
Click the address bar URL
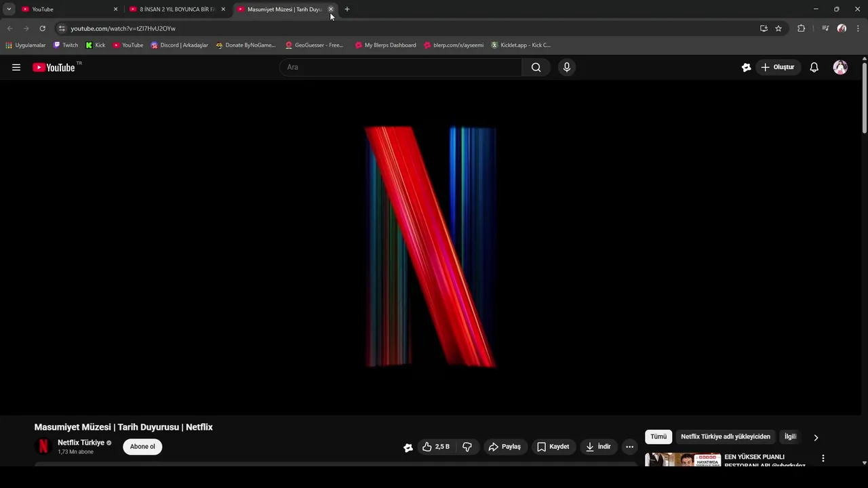click(123, 28)
